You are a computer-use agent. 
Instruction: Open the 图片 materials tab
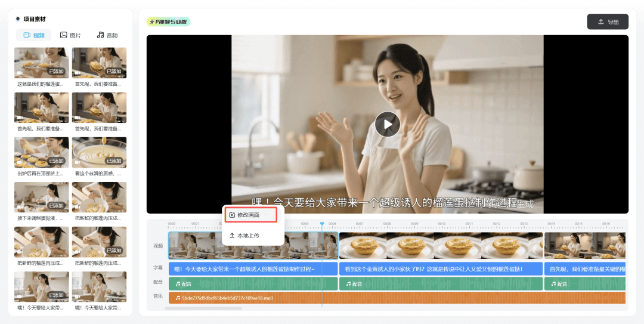70,35
